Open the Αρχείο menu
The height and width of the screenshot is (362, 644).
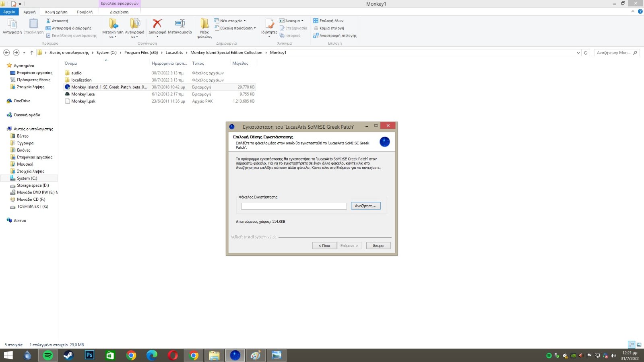click(x=9, y=12)
